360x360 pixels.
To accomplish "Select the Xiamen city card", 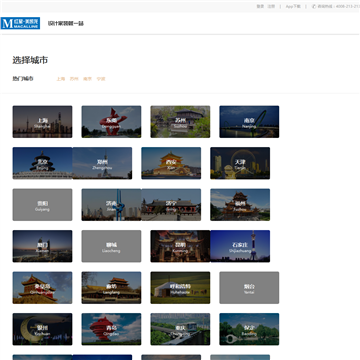I will tap(42, 246).
